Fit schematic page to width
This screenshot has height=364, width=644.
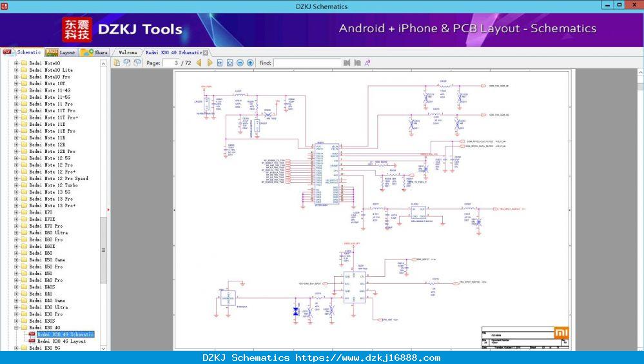tap(220, 63)
